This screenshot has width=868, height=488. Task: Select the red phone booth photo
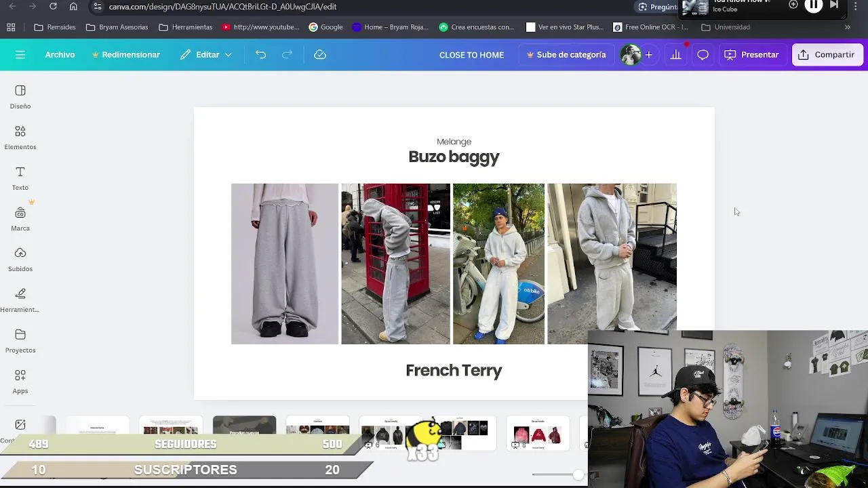(395, 264)
